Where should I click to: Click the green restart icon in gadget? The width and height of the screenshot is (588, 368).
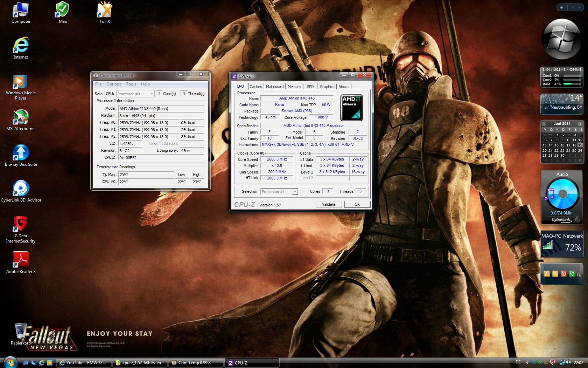click(x=572, y=274)
